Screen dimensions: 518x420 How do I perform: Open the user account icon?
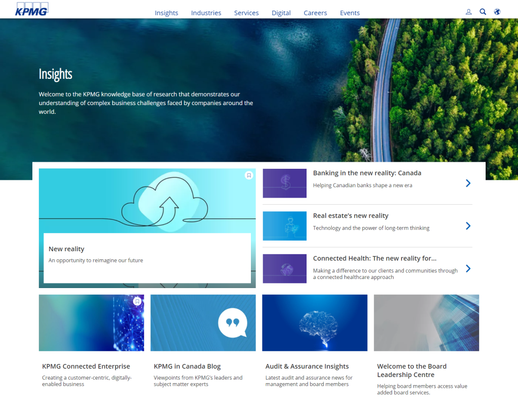click(468, 12)
